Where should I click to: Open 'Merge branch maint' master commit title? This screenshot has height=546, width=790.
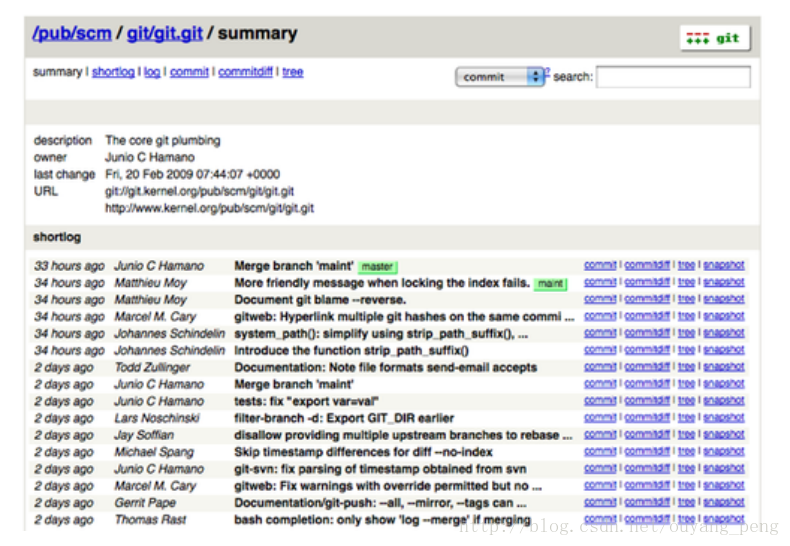pyautogui.click(x=294, y=266)
